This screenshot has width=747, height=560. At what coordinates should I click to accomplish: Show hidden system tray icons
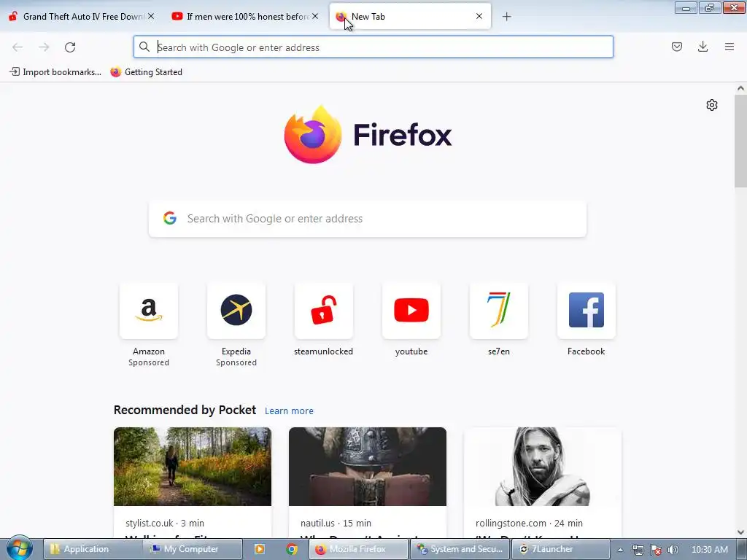pyautogui.click(x=620, y=550)
